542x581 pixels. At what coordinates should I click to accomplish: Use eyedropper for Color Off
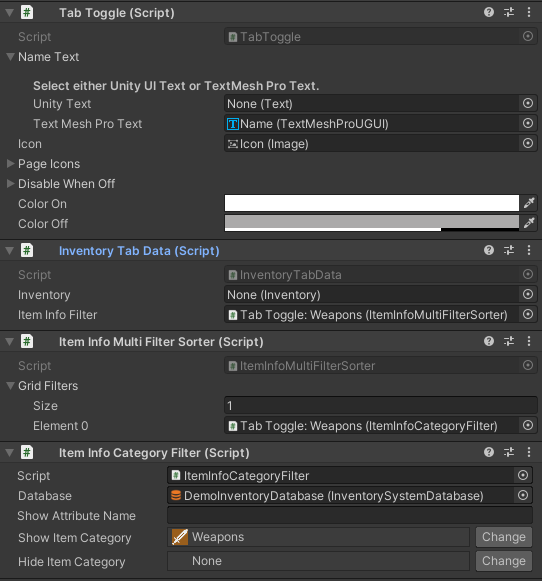pyautogui.click(x=529, y=223)
